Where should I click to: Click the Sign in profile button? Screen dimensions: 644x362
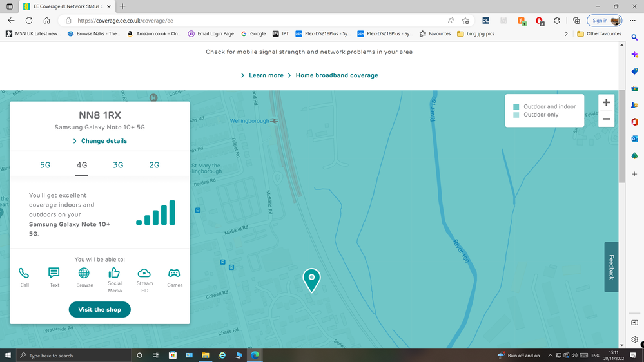coord(605,21)
